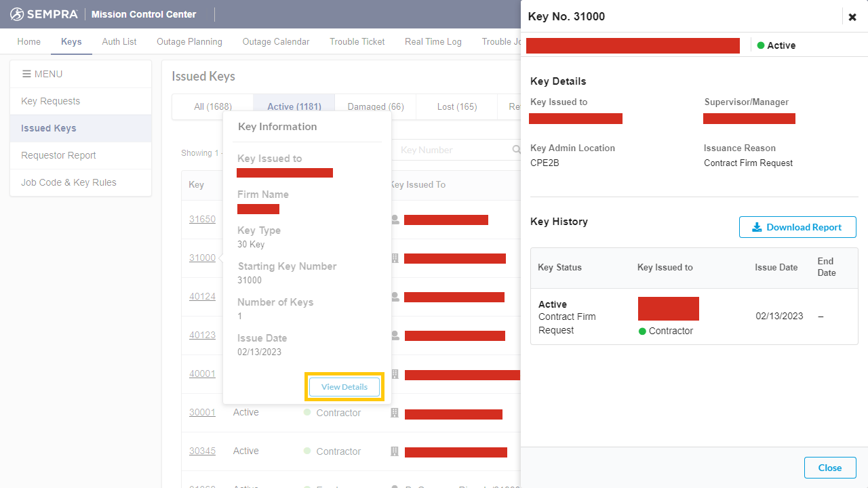This screenshot has height=488, width=868.
Task: Close the Key No. 31000 panel with X
Action: pyautogui.click(x=852, y=17)
